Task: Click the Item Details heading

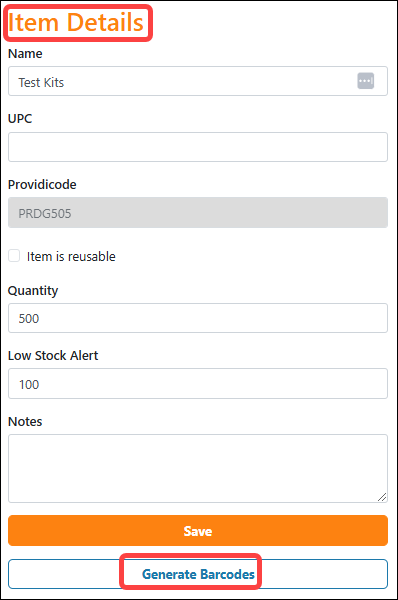Action: tap(76, 22)
